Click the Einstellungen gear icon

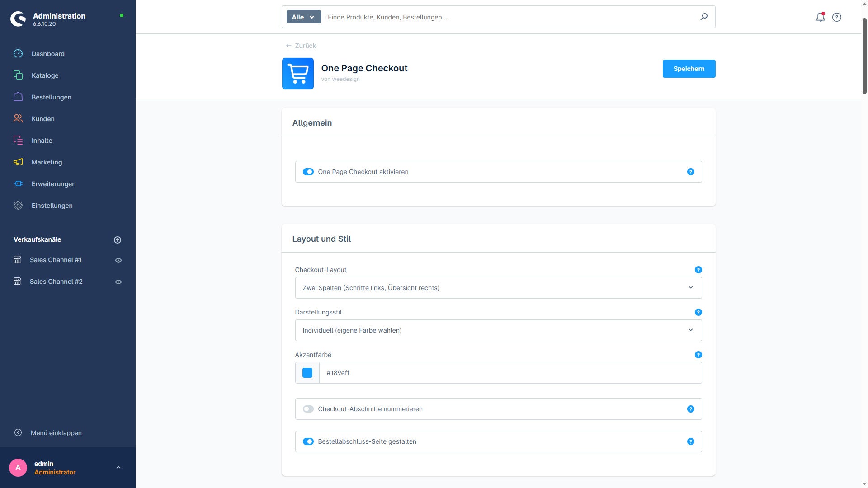pyautogui.click(x=18, y=206)
